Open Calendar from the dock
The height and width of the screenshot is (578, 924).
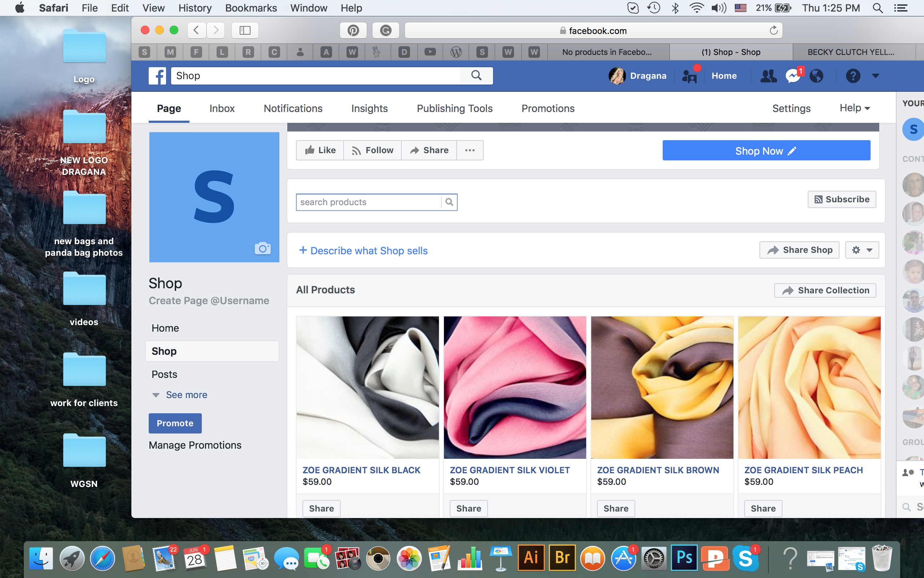pyautogui.click(x=195, y=558)
